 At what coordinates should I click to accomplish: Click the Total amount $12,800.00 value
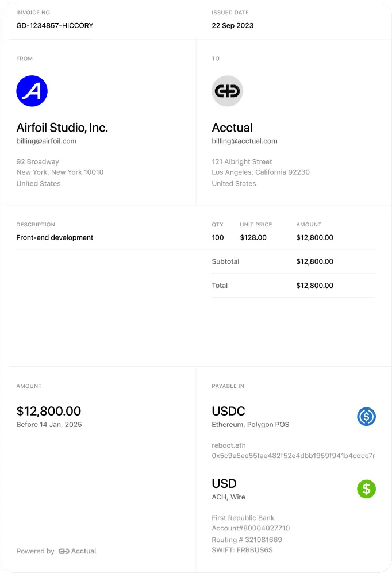click(x=314, y=286)
